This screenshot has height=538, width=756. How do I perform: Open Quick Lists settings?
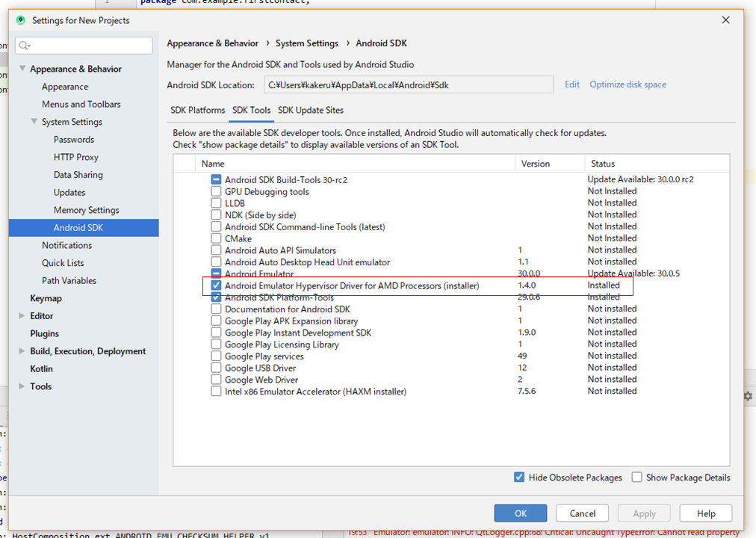[x=63, y=263]
